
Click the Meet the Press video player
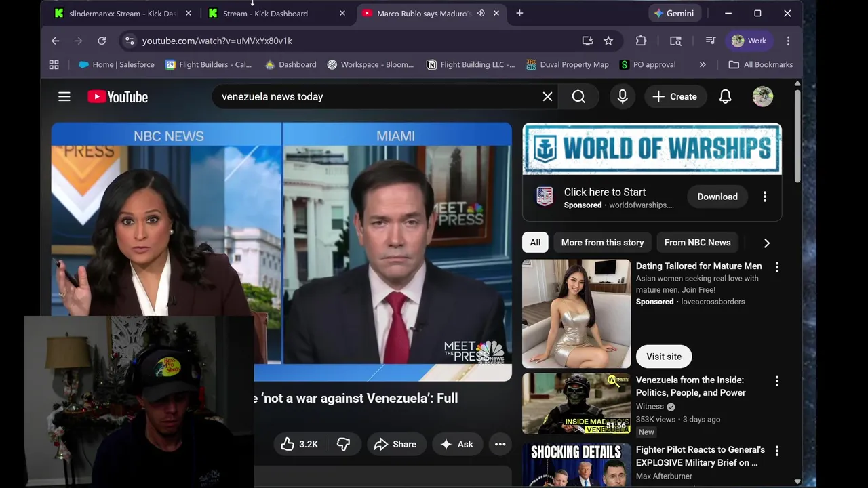(281, 251)
